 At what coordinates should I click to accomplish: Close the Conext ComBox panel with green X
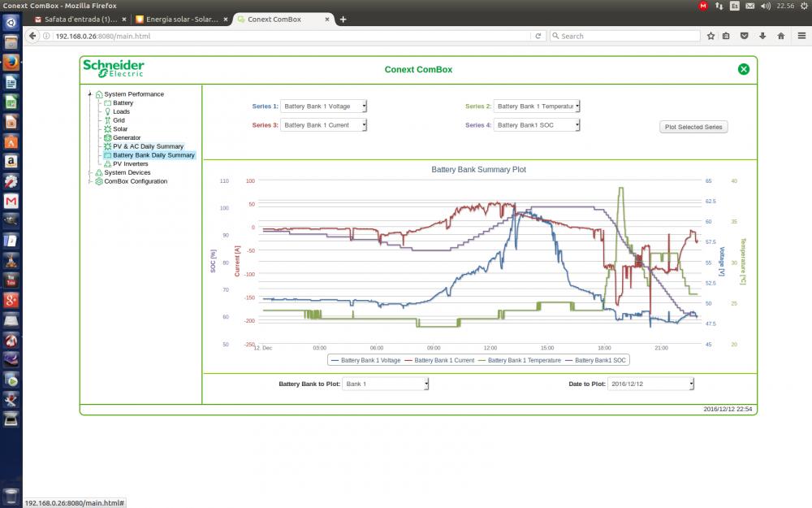pyautogui.click(x=744, y=69)
